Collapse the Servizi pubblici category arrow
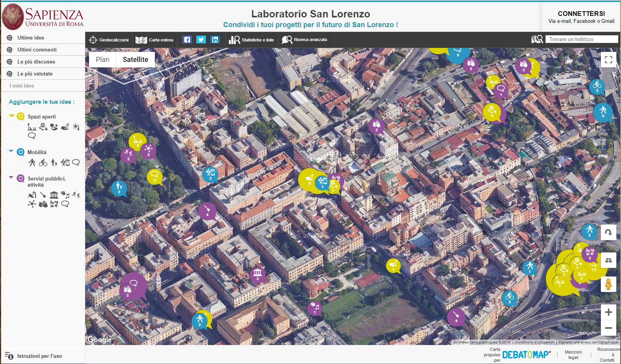This screenshot has height=364, width=621. pyautogui.click(x=11, y=178)
